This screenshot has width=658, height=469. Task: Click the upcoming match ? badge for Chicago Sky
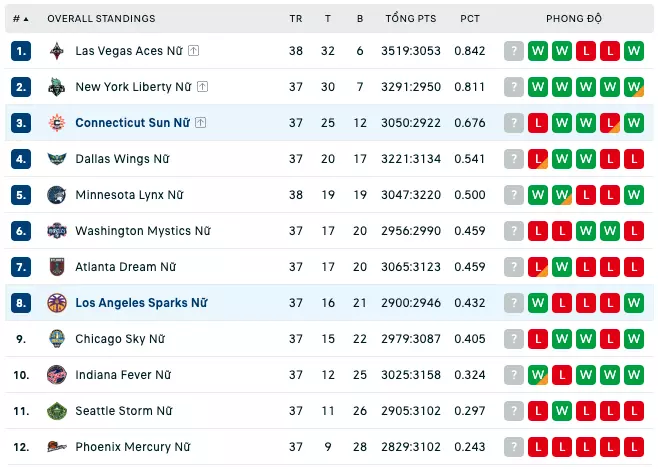click(514, 339)
